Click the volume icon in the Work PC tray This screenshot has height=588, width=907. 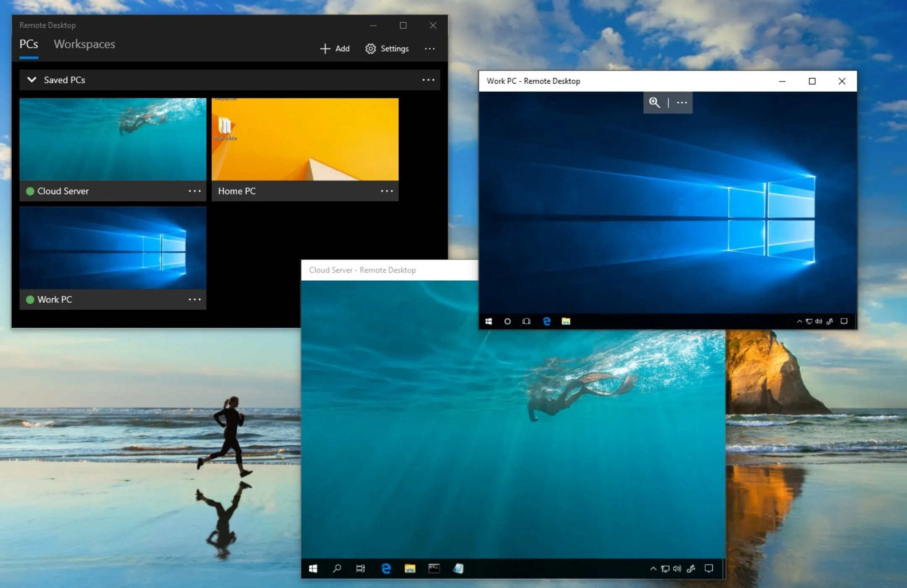click(x=818, y=321)
